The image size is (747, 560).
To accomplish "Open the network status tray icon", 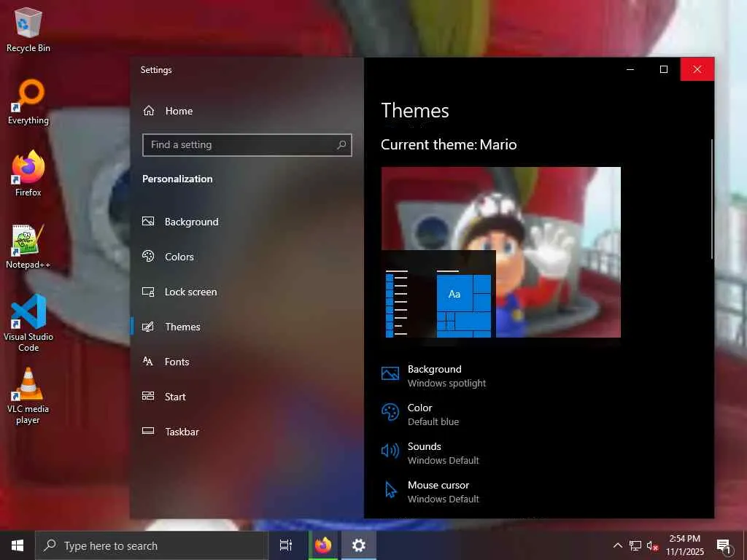I will point(635,545).
